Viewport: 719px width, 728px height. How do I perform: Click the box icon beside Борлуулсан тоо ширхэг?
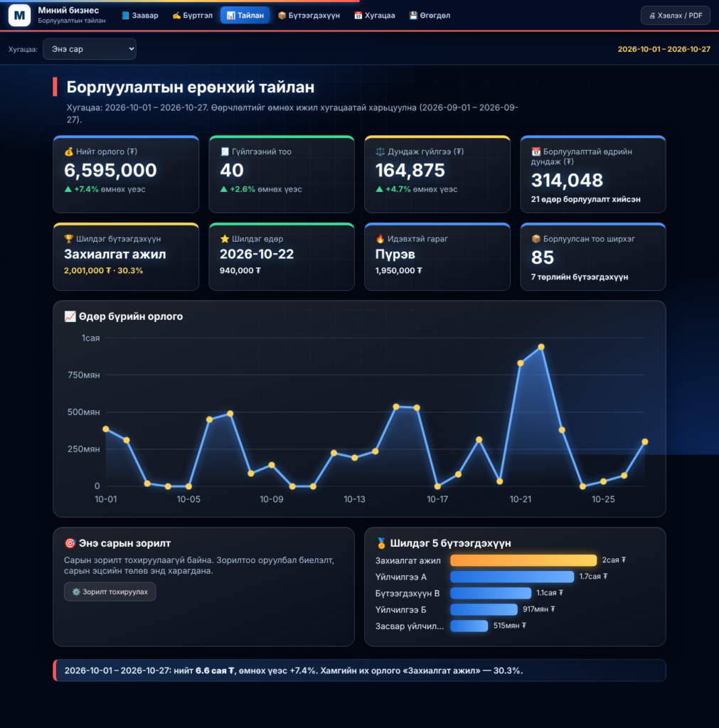click(536, 239)
